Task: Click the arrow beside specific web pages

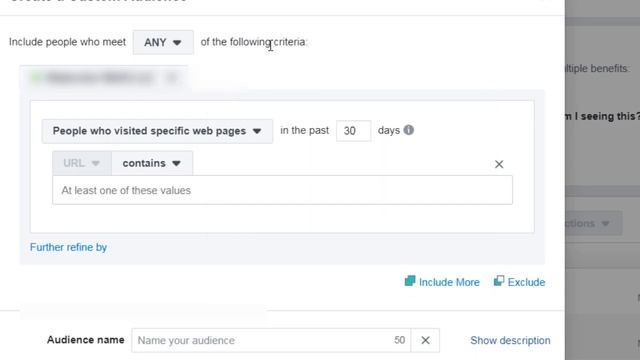Action: (x=257, y=131)
